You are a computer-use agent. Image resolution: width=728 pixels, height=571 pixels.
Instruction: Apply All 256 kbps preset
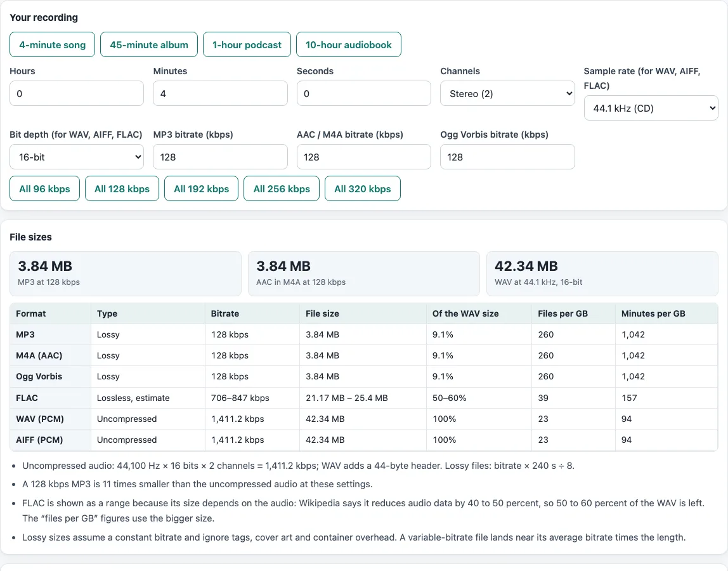tap(282, 188)
